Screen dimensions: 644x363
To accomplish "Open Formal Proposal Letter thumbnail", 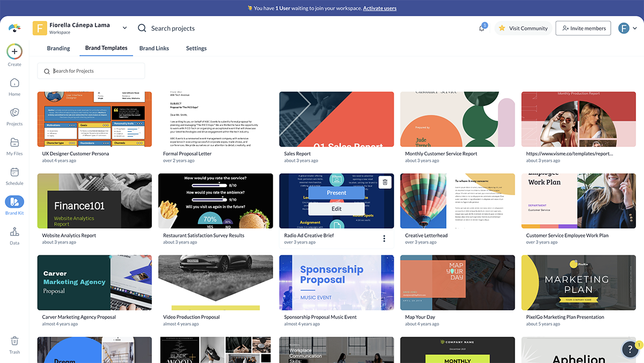I will click(x=216, y=119).
